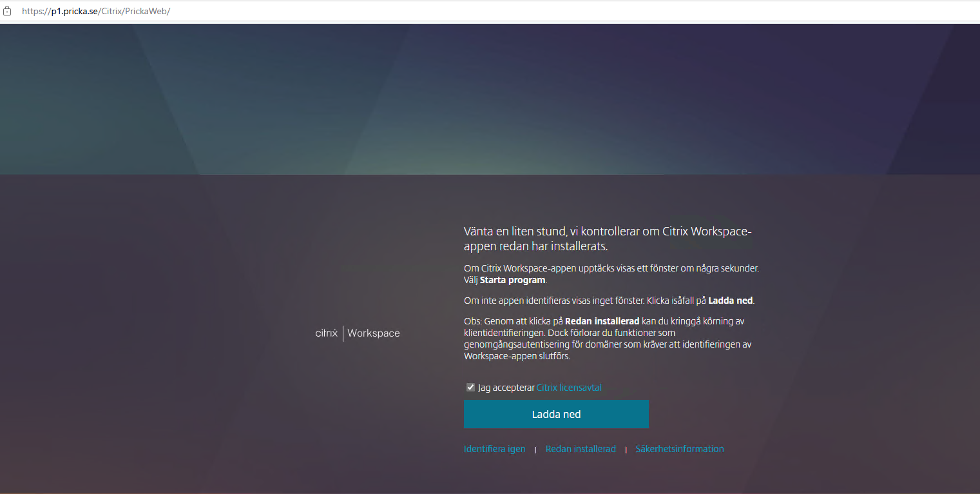This screenshot has height=494, width=980.
Task: Click bold "Redan installerad" in Obs paragraph
Action: 602,321
